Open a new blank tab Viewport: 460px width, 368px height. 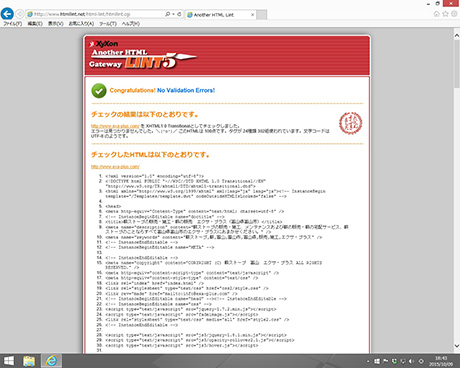click(x=262, y=15)
